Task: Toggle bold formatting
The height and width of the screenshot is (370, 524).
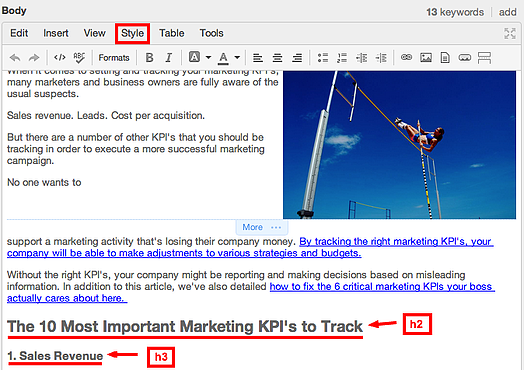Action: pos(149,58)
